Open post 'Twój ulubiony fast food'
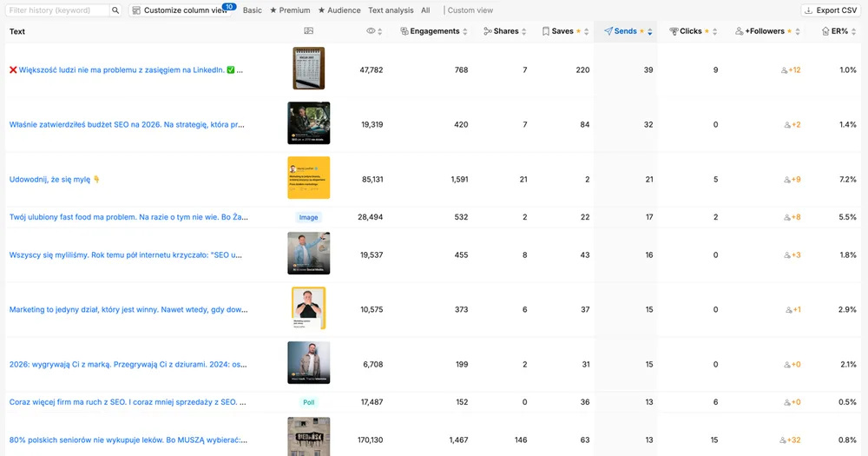 [128, 217]
